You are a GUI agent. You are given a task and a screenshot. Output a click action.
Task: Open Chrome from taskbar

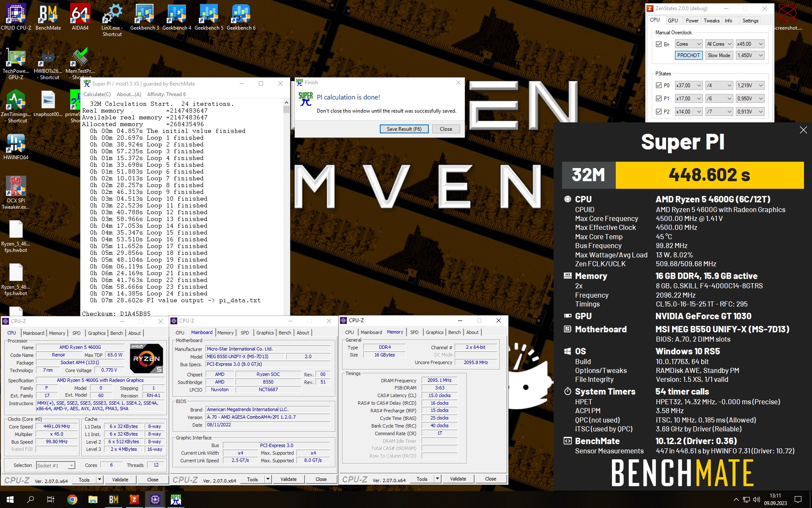pyautogui.click(x=72, y=500)
